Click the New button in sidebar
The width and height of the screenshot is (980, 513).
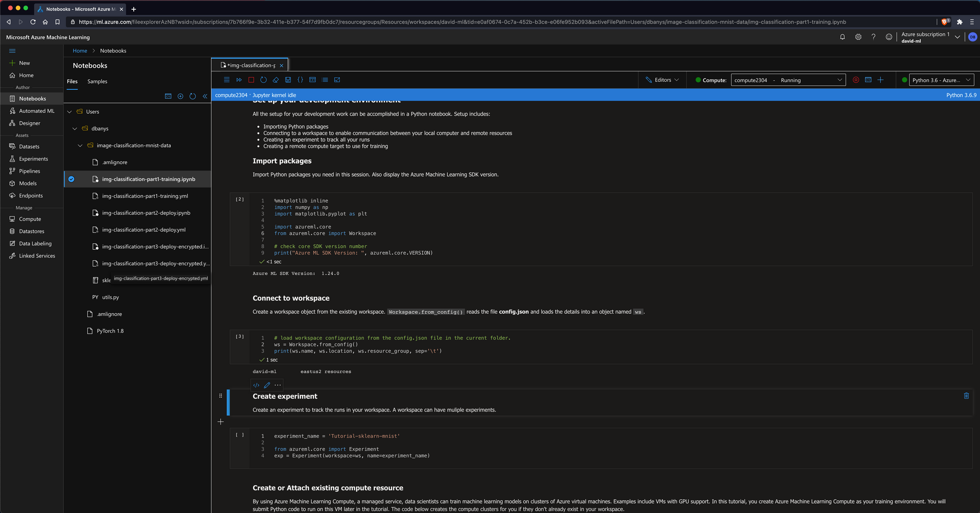(32, 63)
